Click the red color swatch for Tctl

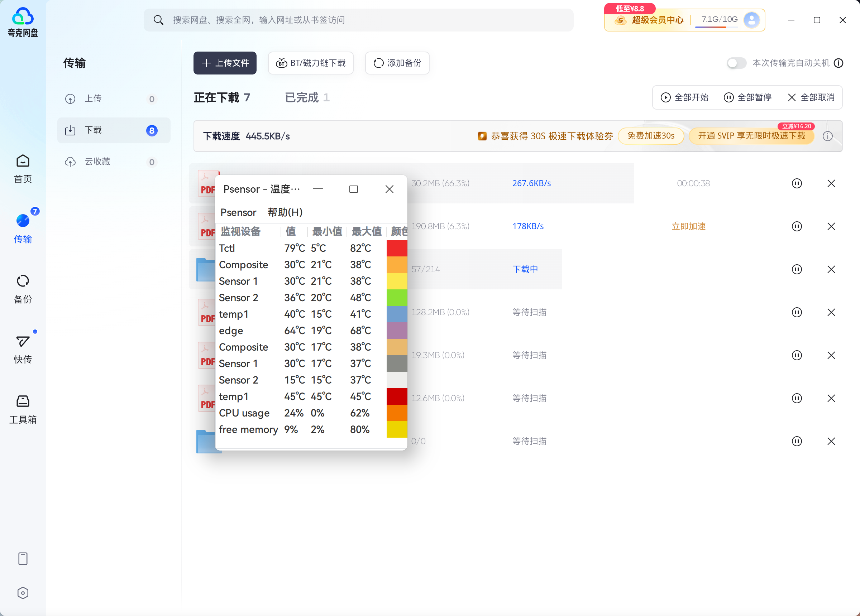pos(397,248)
